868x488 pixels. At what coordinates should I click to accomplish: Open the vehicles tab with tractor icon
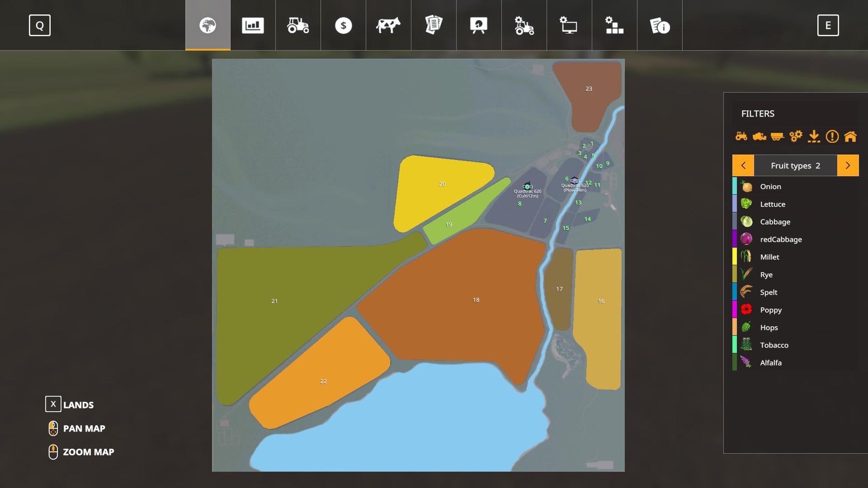point(298,25)
